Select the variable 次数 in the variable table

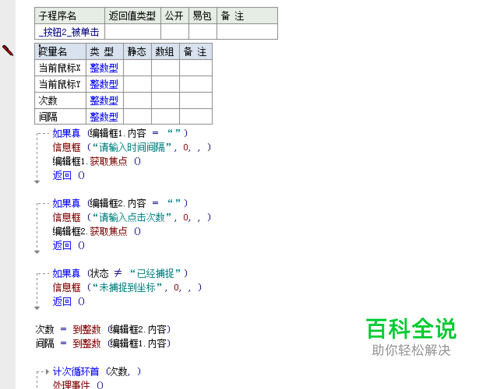[48, 100]
